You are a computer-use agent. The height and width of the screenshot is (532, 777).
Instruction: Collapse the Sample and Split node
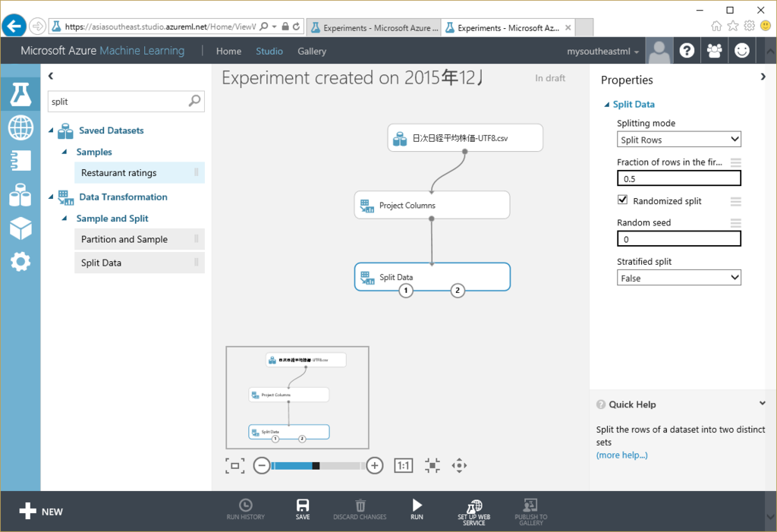pyautogui.click(x=64, y=218)
